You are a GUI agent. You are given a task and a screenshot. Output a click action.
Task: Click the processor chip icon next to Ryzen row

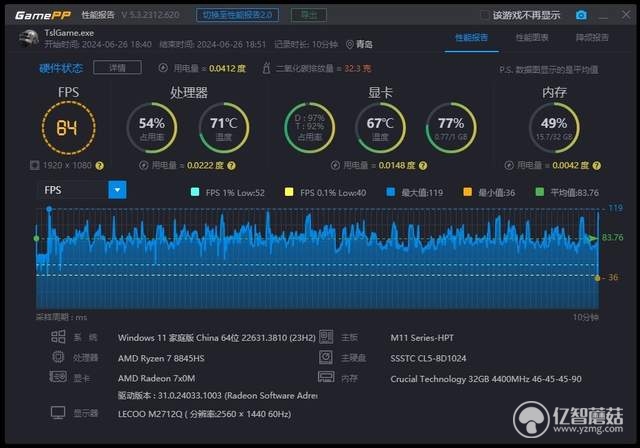coord(58,357)
